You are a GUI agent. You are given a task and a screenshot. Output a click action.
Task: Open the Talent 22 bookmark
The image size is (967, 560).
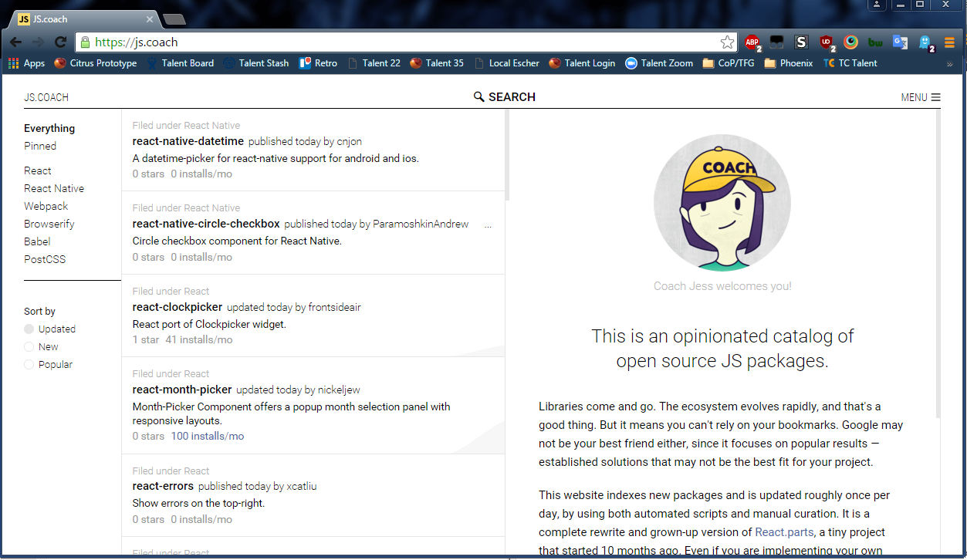(x=374, y=63)
